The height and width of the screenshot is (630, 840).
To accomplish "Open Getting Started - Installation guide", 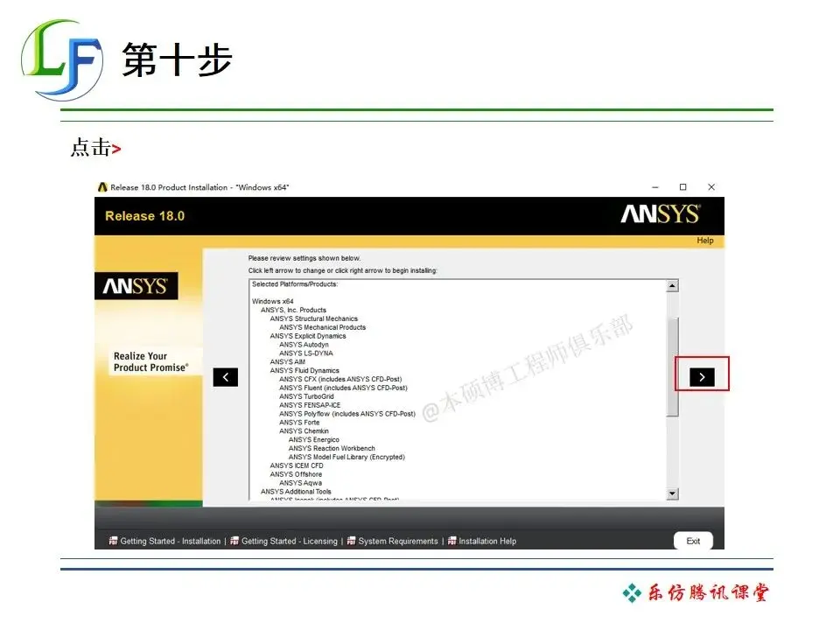I will 171,541.
